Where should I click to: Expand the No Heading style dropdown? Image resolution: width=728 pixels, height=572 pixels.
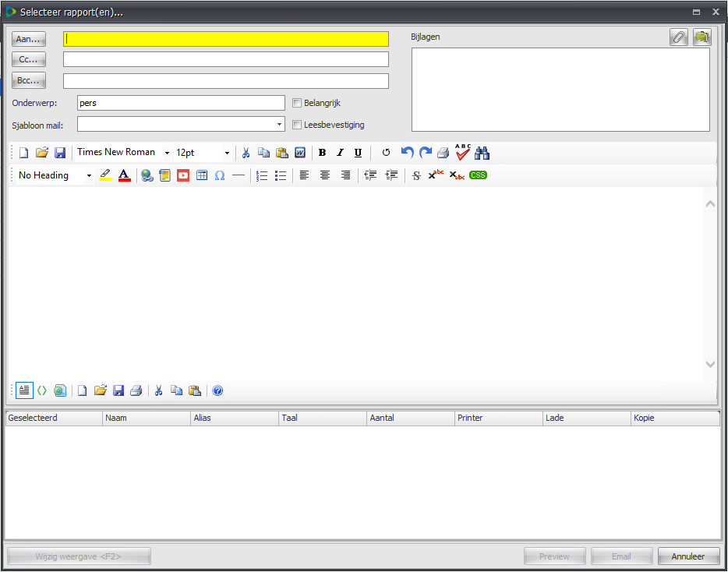[x=89, y=175]
